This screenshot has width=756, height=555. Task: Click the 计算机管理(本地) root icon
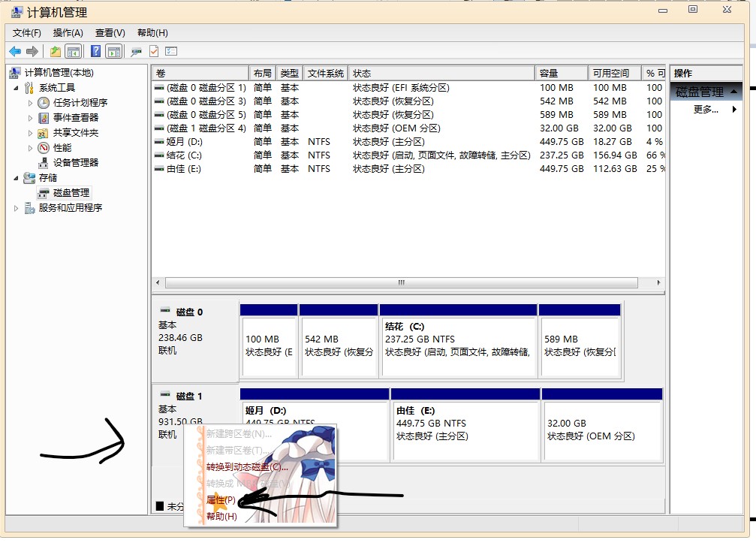tap(15, 73)
